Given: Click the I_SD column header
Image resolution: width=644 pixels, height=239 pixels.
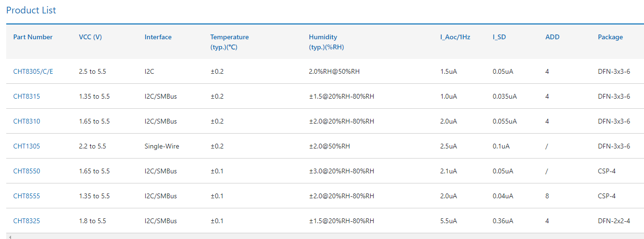Looking at the screenshot, I should click(x=499, y=37).
